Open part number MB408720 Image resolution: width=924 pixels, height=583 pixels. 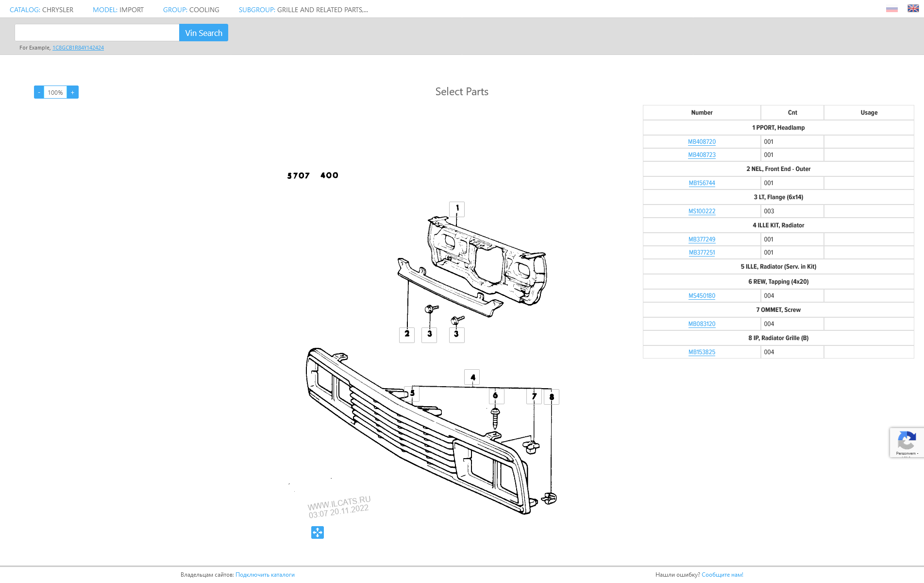point(702,142)
